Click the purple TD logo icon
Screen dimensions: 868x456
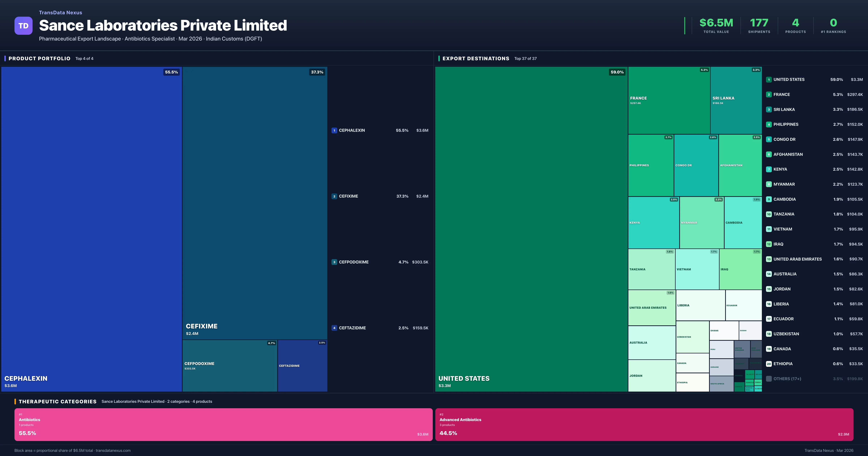click(x=23, y=26)
